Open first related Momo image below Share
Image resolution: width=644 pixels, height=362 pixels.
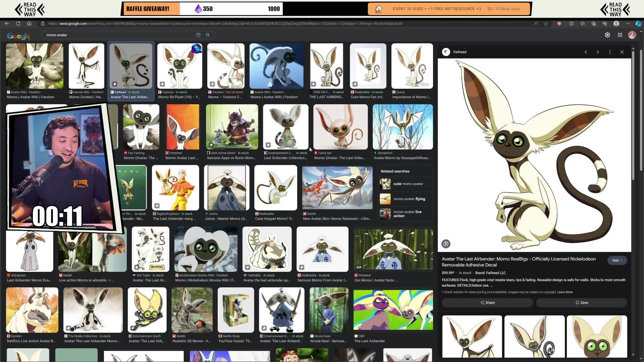click(x=472, y=337)
